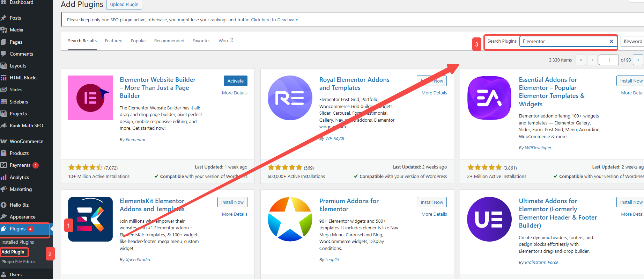The height and width of the screenshot is (279, 644).
Task: Open More Details for Royal Elementor Addons
Action: tap(434, 93)
